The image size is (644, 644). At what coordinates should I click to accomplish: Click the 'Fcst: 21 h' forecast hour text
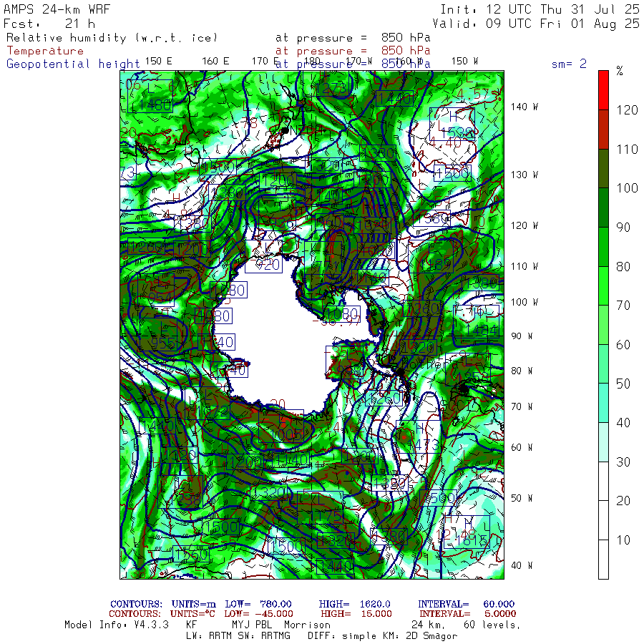[x=49, y=24]
